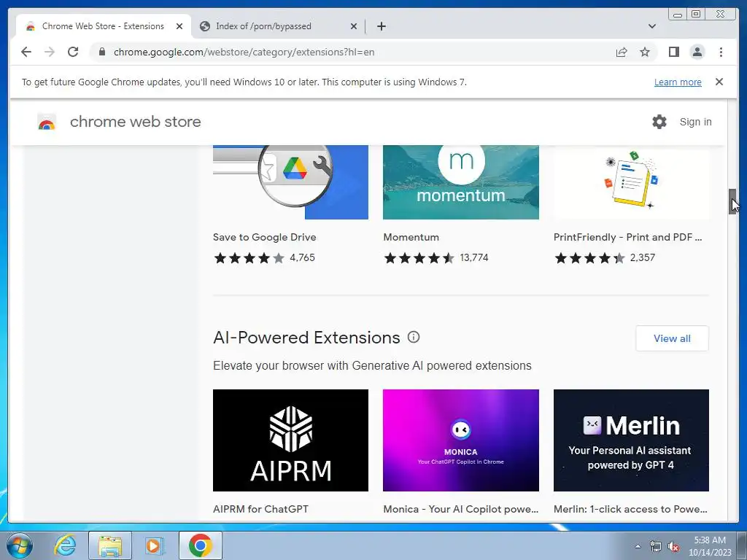Click Save to Google Drive rating count 4,765
This screenshot has height=560, width=747.
pyautogui.click(x=302, y=257)
